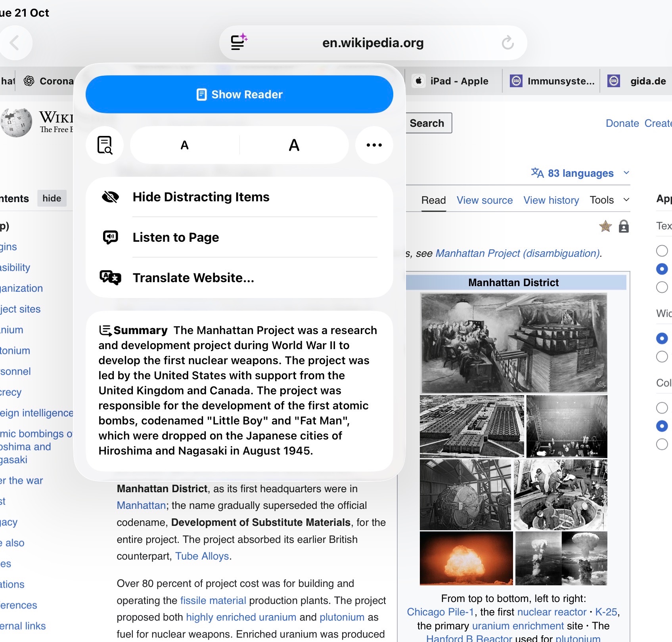672x642 pixels.
Task: Click the crossed-out eye icon
Action: pyautogui.click(x=111, y=197)
